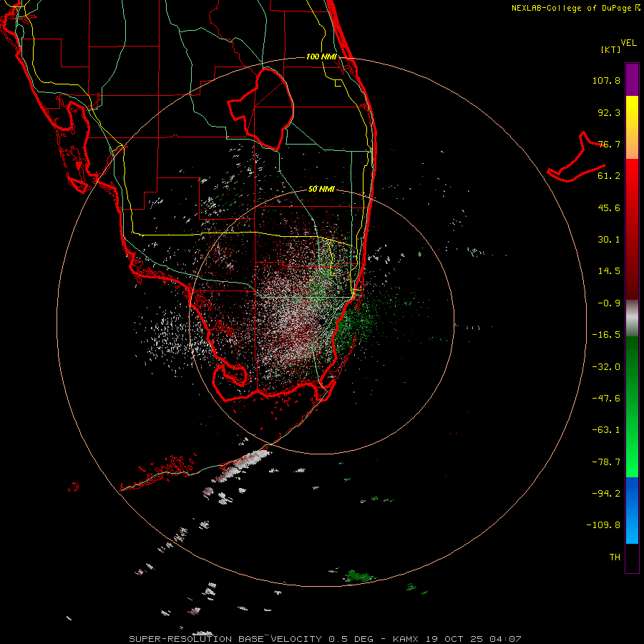Click the KAMX 19 OCT 25 04:07 timestamp
Image resolution: width=644 pixels, height=644 pixels.
[457, 639]
